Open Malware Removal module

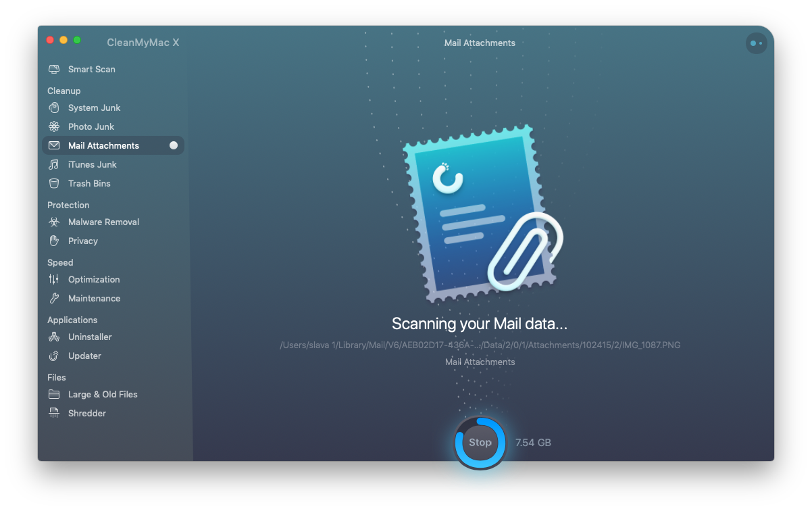(113, 222)
